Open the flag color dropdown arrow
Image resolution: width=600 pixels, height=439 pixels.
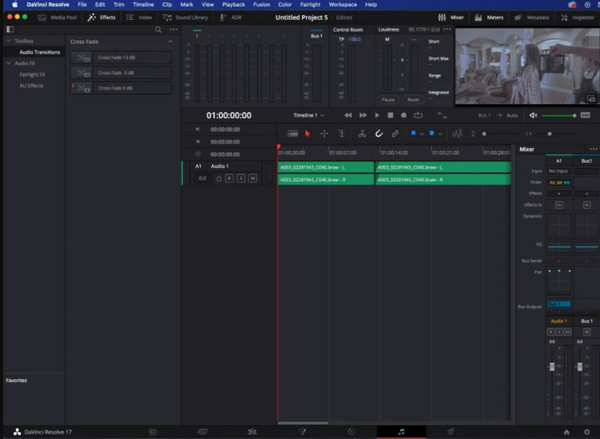coord(422,134)
